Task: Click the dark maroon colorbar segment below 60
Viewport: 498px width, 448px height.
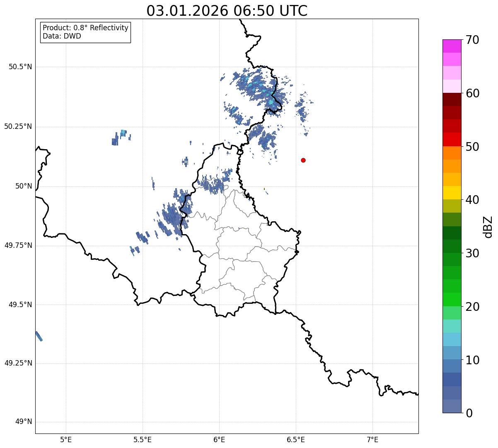Action: [452, 99]
